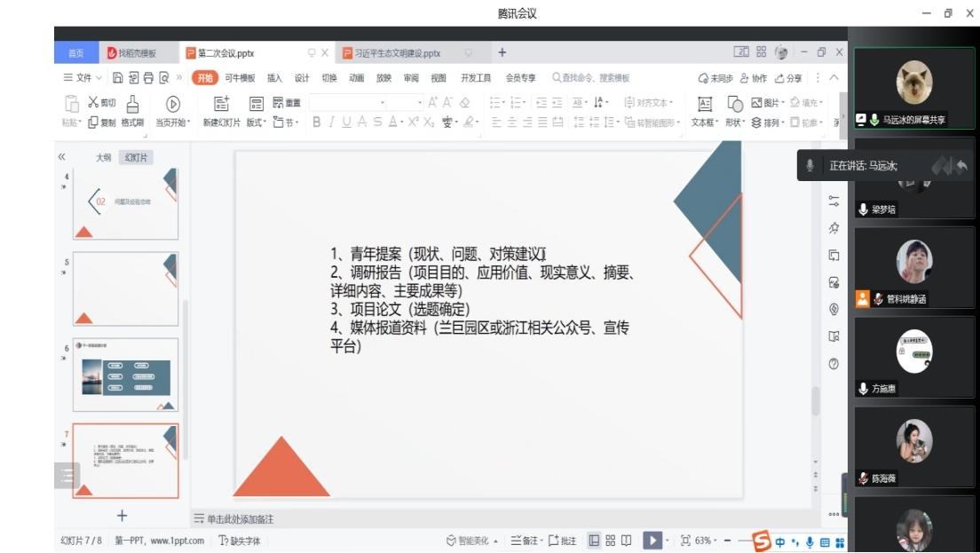Click the format painter brush icon
The height and width of the screenshot is (553, 980).
132,104
